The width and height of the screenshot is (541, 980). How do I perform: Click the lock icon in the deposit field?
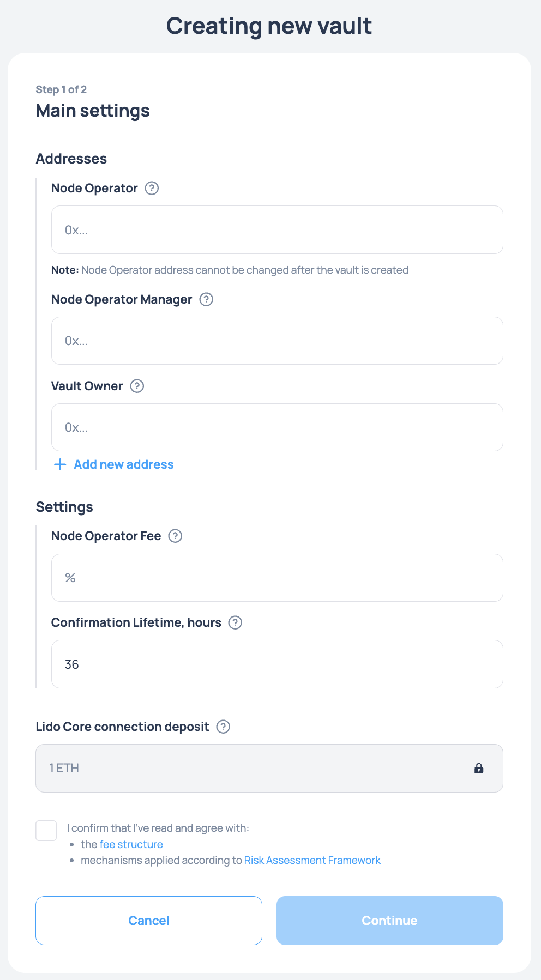478,768
